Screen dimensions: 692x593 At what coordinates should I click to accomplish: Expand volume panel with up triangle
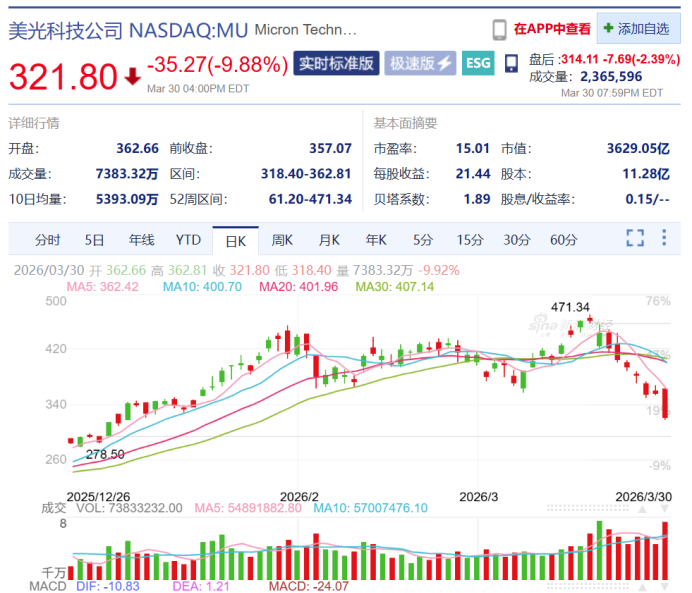pos(643,509)
